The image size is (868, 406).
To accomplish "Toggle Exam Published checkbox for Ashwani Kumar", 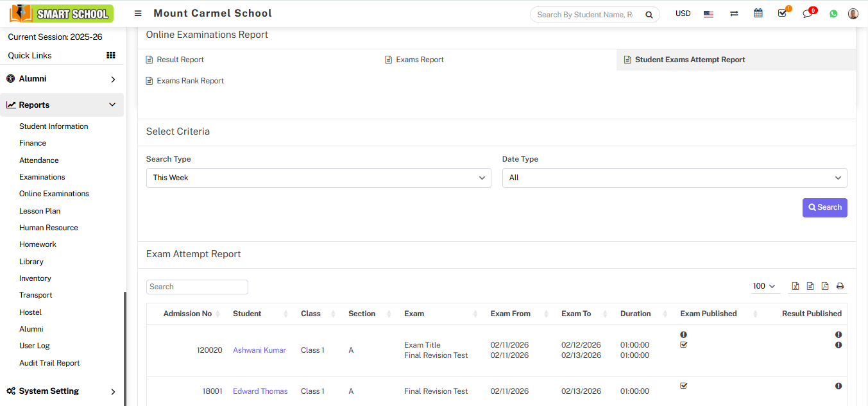I will (x=683, y=344).
